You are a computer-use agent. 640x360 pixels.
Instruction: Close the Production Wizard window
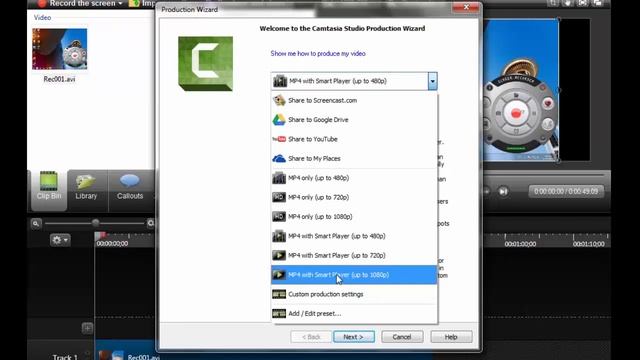click(x=466, y=7)
